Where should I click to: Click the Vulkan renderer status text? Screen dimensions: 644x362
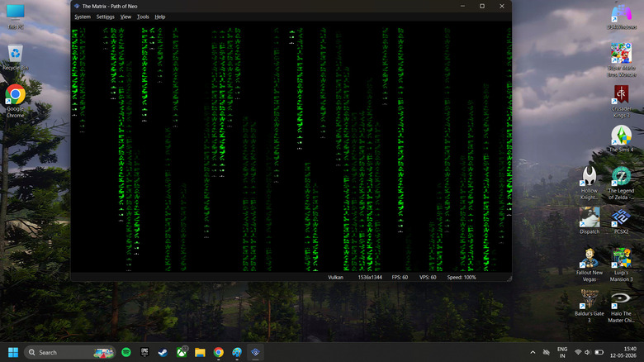coord(335,277)
